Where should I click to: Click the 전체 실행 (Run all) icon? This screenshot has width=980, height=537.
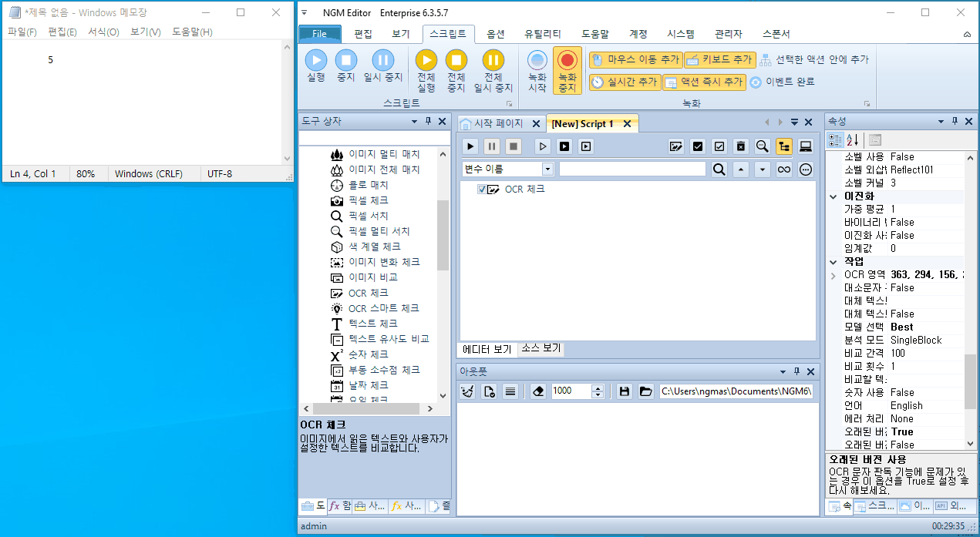tap(426, 60)
